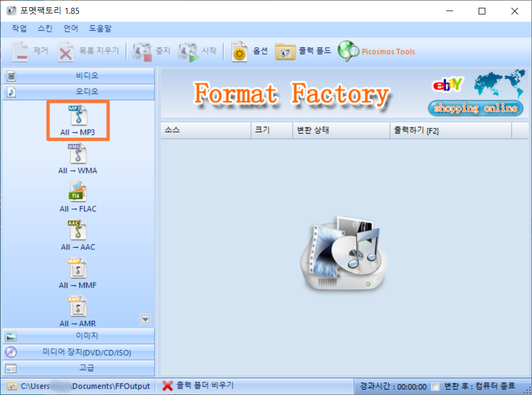Expand the 비디오 category panel
This screenshot has height=395, width=532.
pos(79,76)
